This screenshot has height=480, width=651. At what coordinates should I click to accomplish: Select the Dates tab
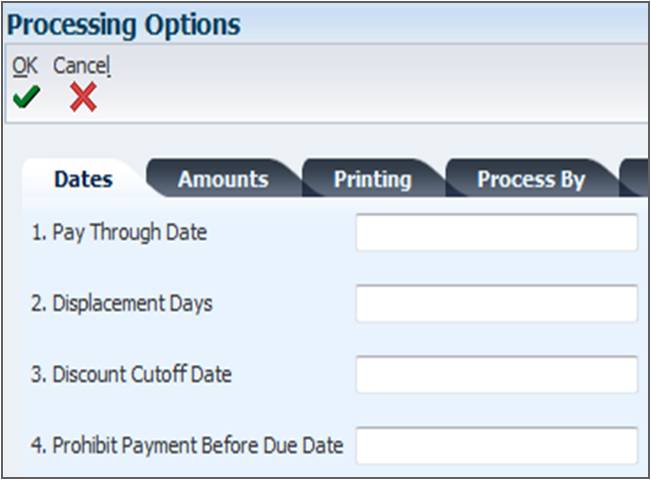[x=83, y=179]
